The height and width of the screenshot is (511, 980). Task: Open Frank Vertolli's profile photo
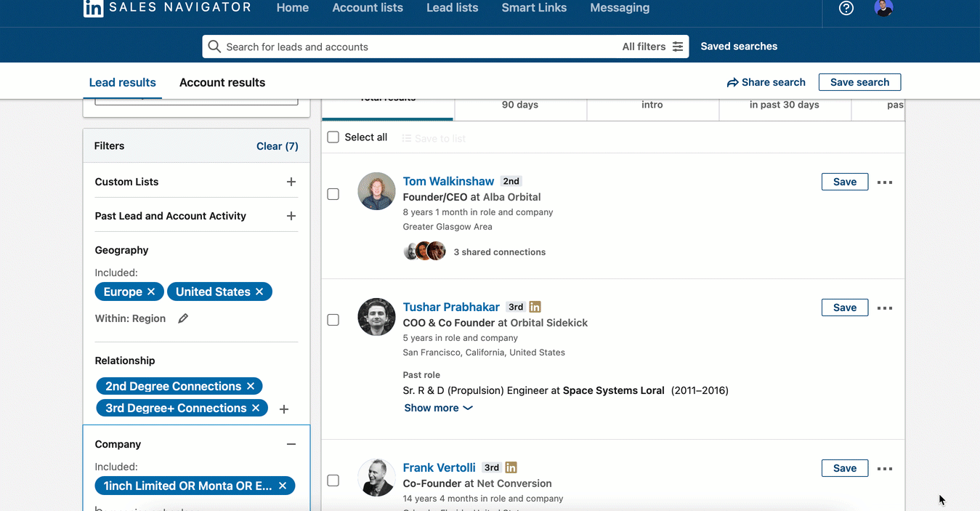tap(376, 478)
